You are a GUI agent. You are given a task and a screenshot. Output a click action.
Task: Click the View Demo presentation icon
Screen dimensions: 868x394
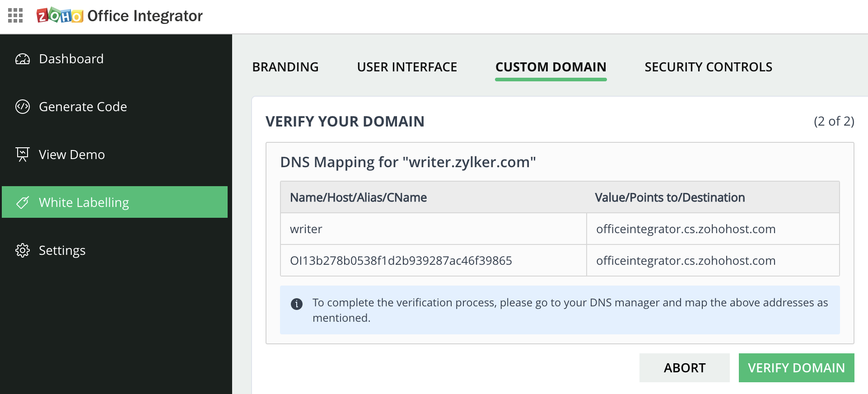23,155
